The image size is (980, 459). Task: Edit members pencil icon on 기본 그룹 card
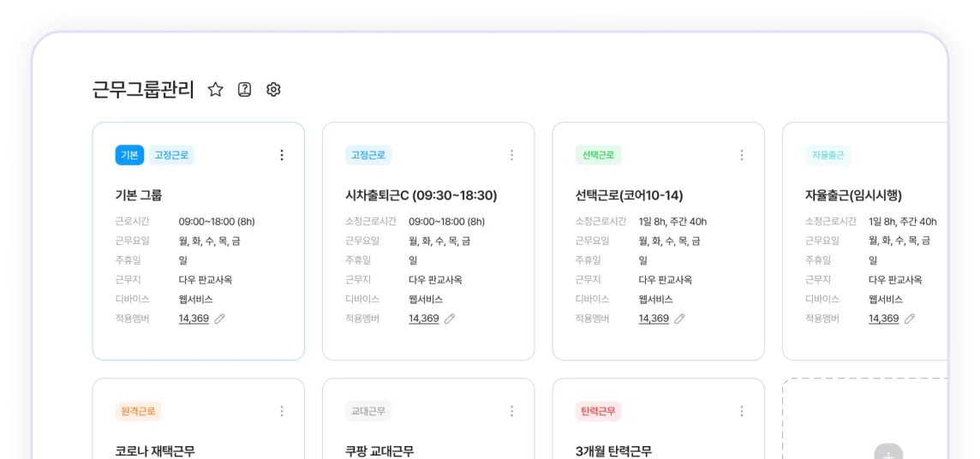click(219, 319)
